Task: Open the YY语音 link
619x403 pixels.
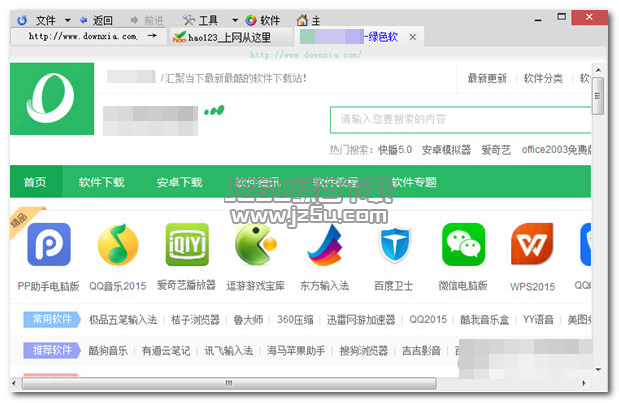Action: click(x=538, y=320)
